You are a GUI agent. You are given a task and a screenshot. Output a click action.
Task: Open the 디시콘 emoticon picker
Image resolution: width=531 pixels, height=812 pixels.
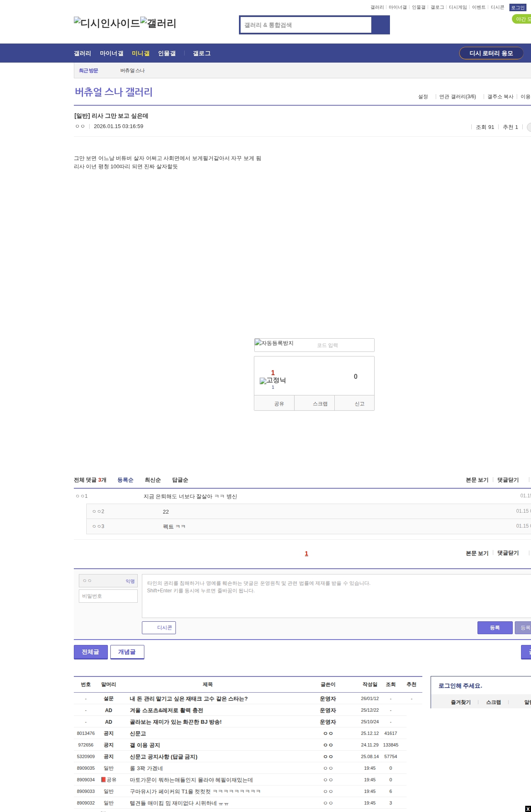pyautogui.click(x=159, y=628)
